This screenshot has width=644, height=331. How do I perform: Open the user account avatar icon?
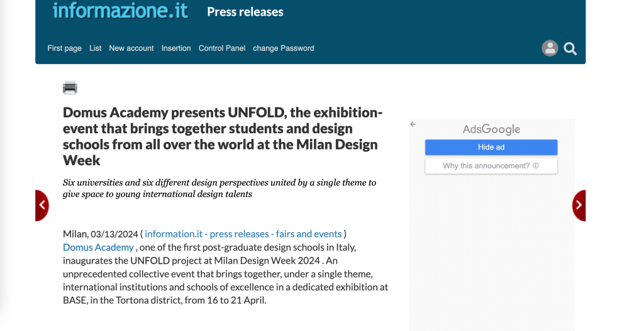point(550,48)
